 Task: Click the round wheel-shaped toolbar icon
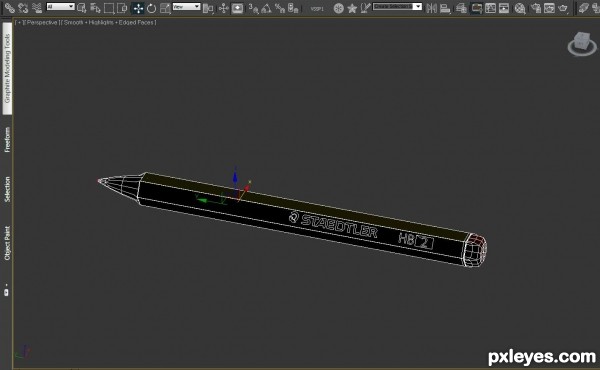click(338, 8)
